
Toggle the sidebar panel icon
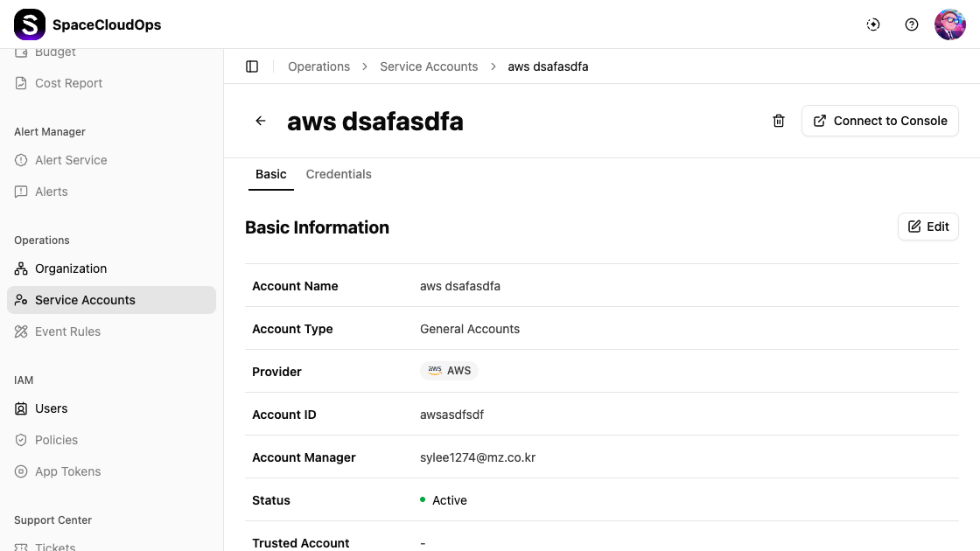tap(252, 66)
